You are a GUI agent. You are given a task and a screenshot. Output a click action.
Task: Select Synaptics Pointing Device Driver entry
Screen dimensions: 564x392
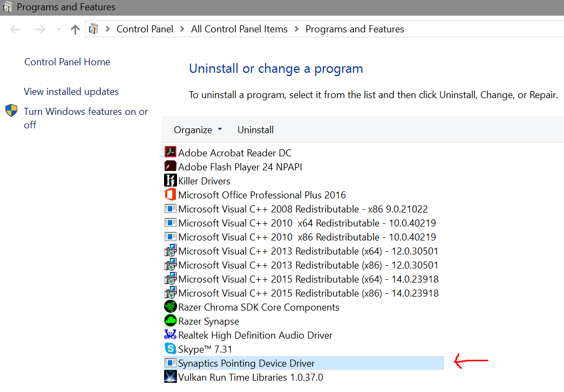304,363
